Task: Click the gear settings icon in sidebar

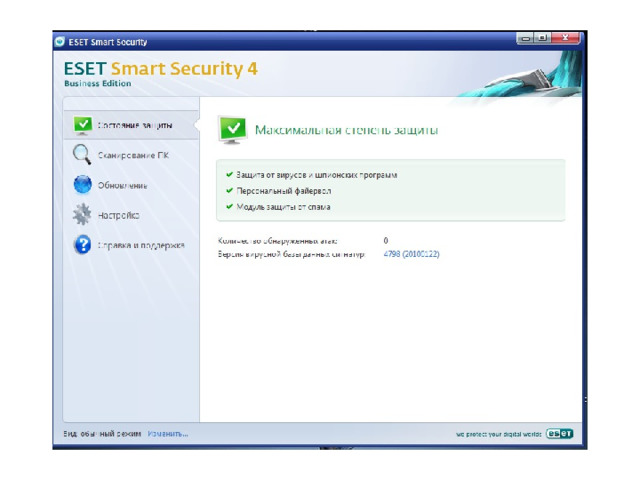Action: (x=82, y=214)
